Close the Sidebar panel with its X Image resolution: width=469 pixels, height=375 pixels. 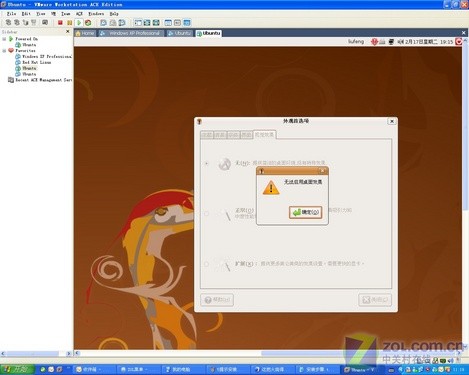point(68,32)
